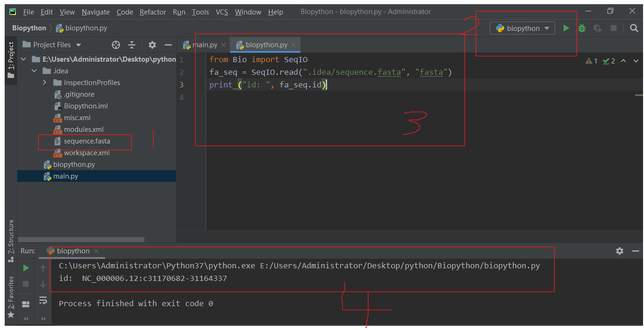Collapse all nodes in the Project tree
Screen dimensions: 644x330
tap(133, 45)
